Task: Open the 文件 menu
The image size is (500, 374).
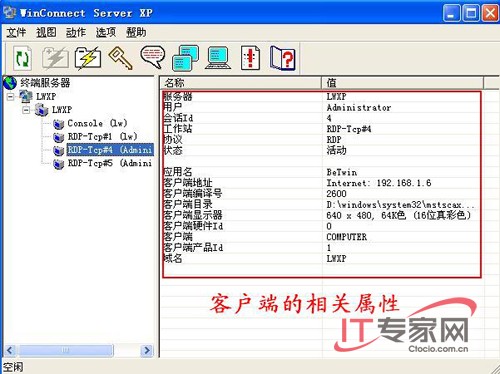Action: point(16,32)
